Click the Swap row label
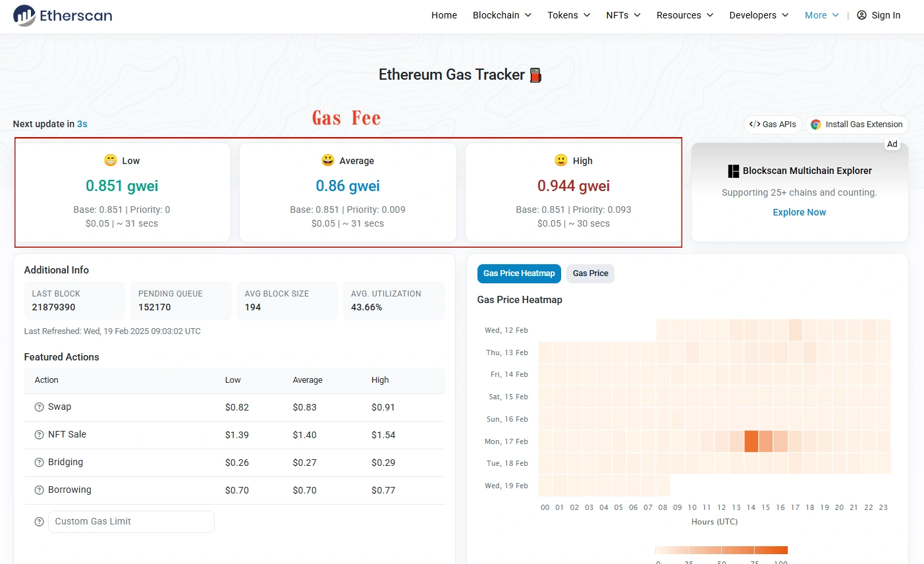924x564 pixels. click(59, 407)
